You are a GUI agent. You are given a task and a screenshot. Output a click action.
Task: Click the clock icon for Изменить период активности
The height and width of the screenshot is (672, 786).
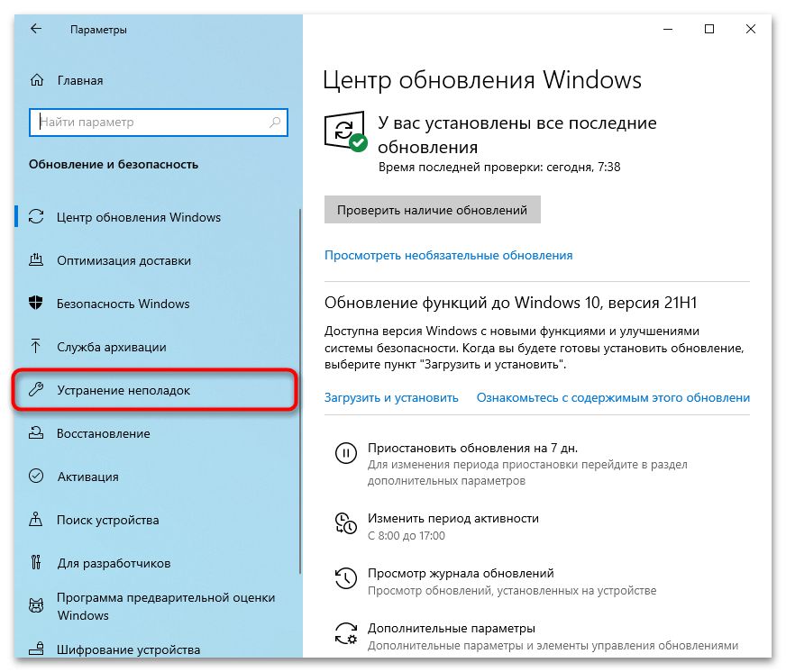click(346, 523)
